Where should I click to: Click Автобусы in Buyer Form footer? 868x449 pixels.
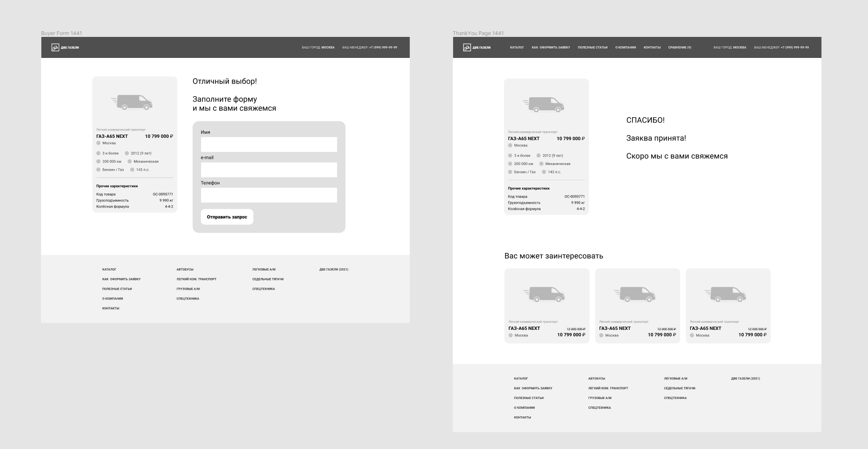(185, 270)
